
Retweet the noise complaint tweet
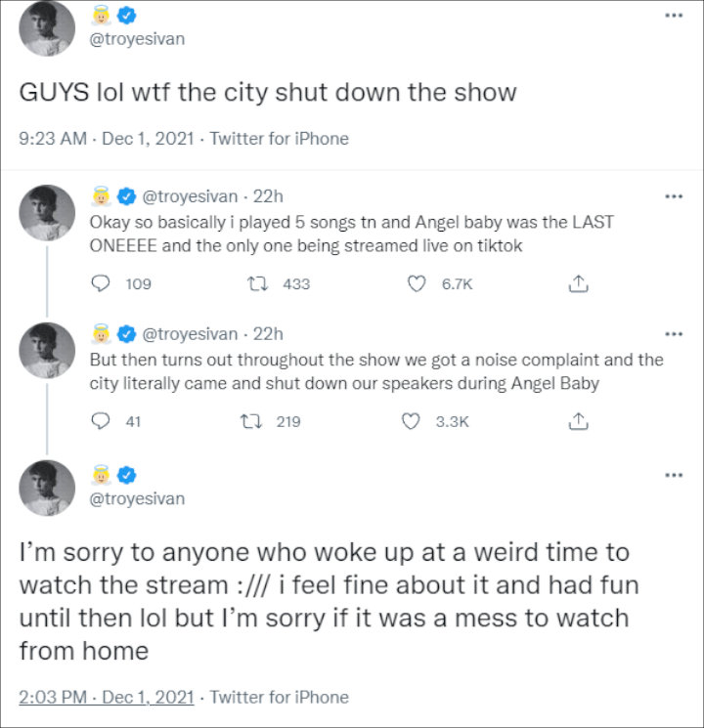(261, 421)
